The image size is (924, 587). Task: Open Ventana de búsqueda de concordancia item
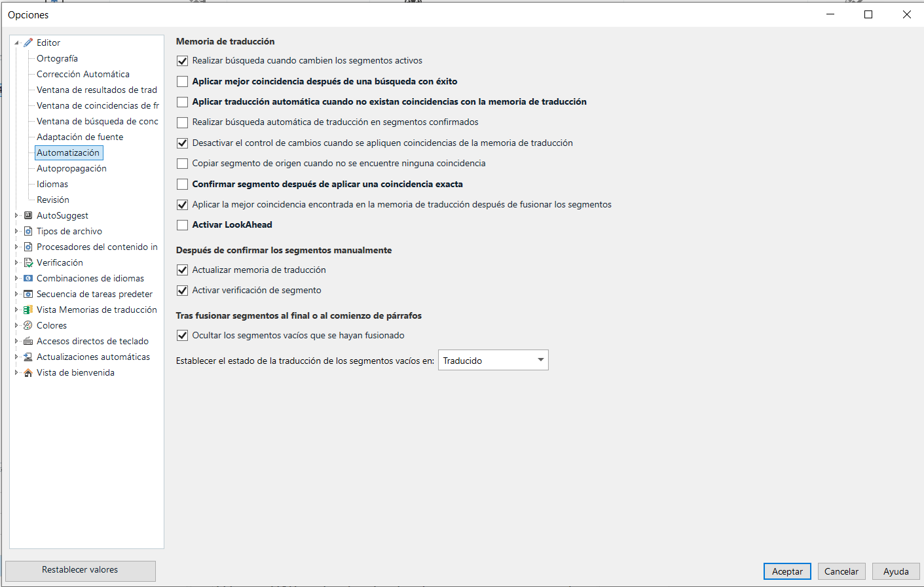tap(98, 121)
